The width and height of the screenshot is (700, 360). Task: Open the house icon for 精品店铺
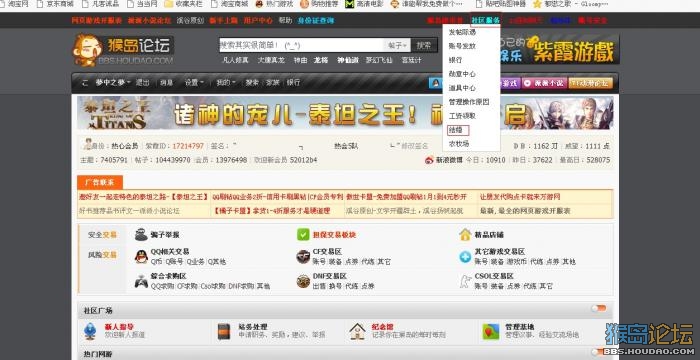click(x=465, y=234)
